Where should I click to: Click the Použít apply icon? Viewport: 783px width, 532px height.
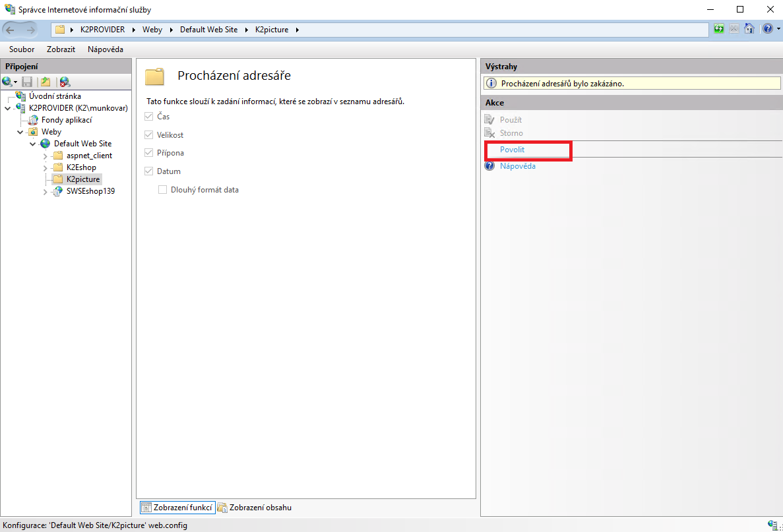click(x=489, y=120)
